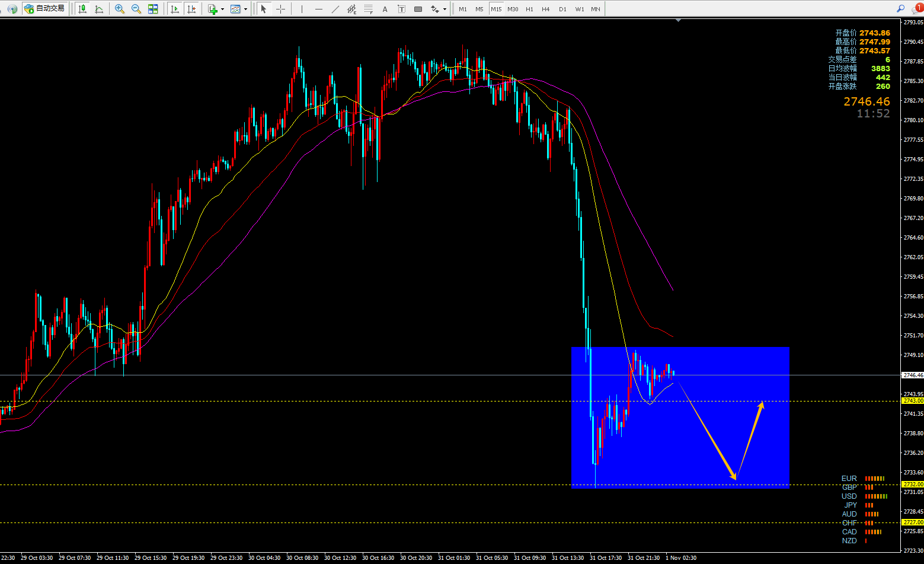Switch to M1 timeframe
Image resolution: width=924 pixels, height=564 pixels.
(x=463, y=9)
